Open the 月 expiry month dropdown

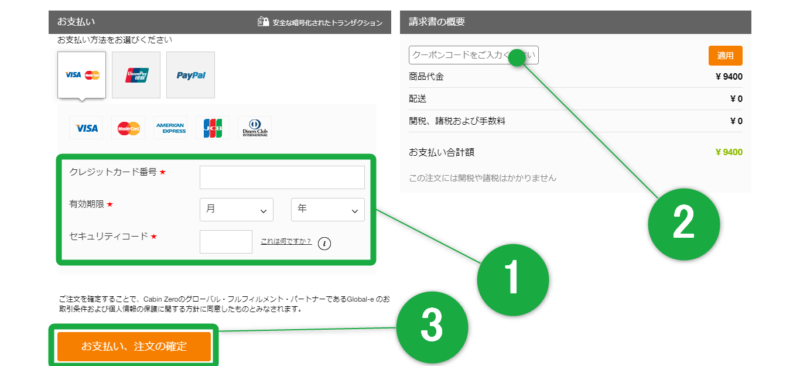[x=236, y=210]
